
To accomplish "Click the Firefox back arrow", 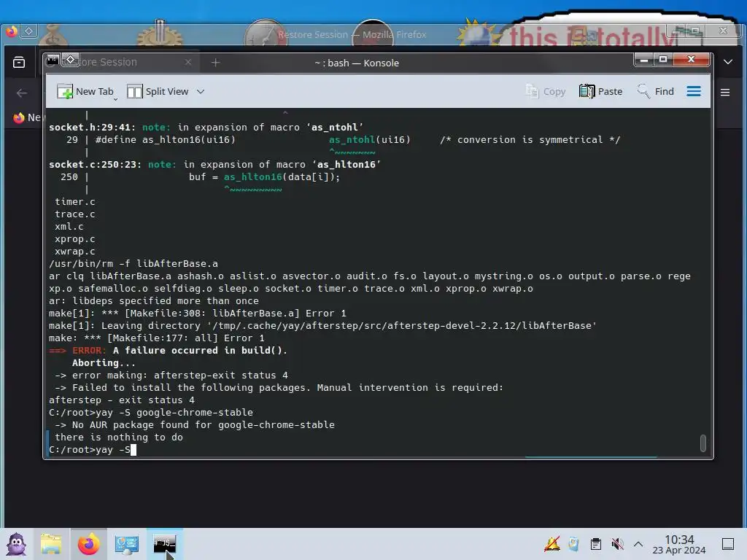I will pos(22,93).
